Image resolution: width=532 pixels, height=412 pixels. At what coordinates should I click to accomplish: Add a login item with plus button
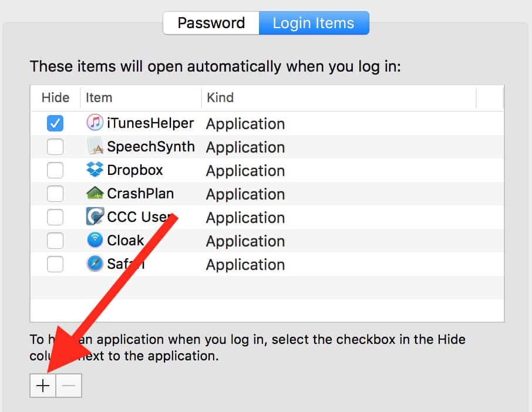(x=43, y=386)
